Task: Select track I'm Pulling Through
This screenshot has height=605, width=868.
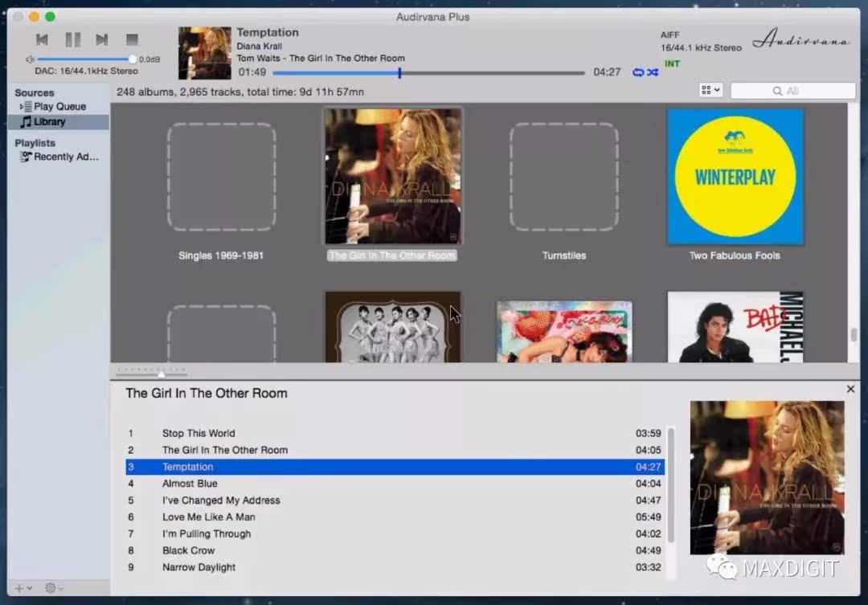Action: (x=395, y=533)
